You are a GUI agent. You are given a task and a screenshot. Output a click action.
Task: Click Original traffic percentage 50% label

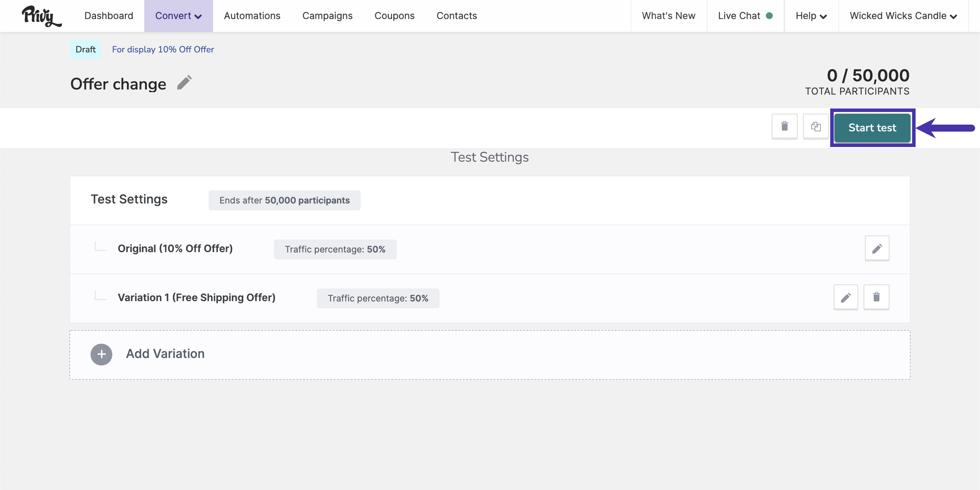coord(335,249)
